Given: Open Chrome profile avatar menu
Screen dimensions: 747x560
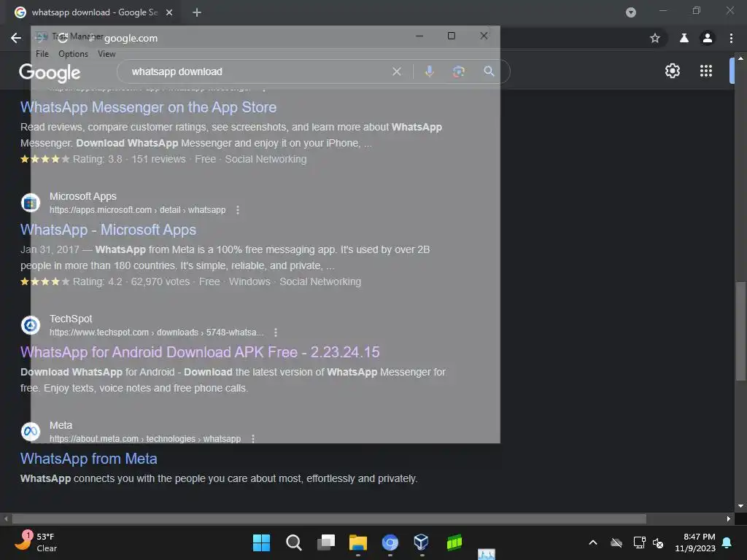Looking at the screenshot, I should tap(708, 38).
